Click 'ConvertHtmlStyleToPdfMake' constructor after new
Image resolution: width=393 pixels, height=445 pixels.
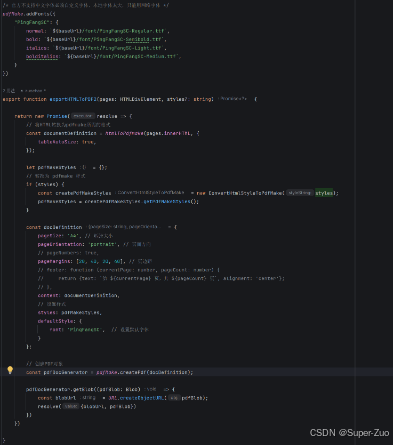point(246,193)
